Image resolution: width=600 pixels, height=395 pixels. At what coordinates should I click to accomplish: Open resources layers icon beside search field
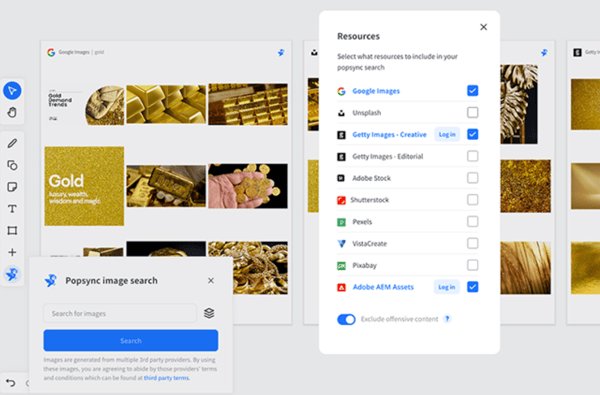click(x=209, y=313)
